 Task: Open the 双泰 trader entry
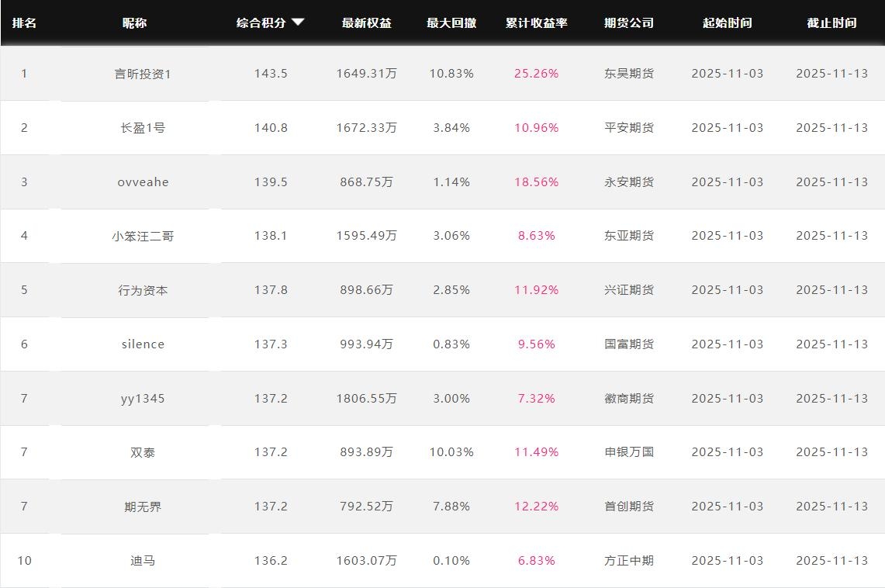click(x=143, y=452)
